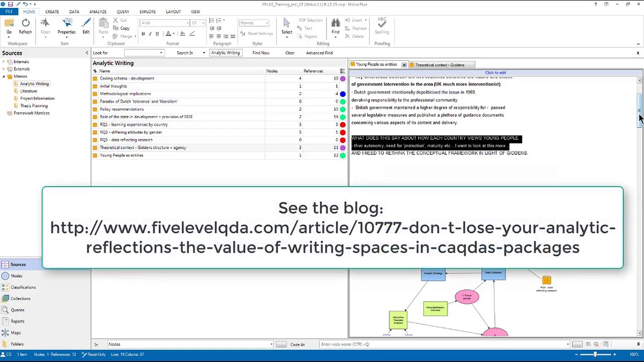Expand the Externals folder
Screen dimensions: 644x362
(x=4, y=69)
